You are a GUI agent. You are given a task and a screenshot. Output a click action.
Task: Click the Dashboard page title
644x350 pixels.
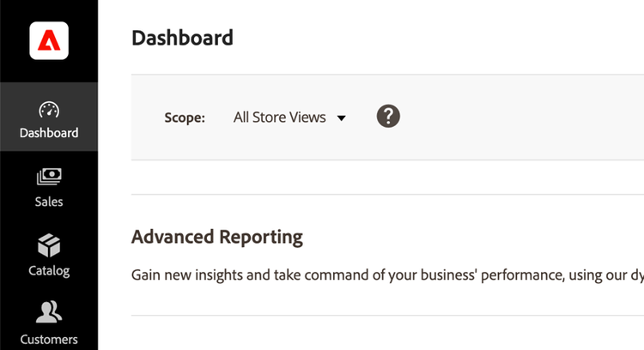click(182, 38)
